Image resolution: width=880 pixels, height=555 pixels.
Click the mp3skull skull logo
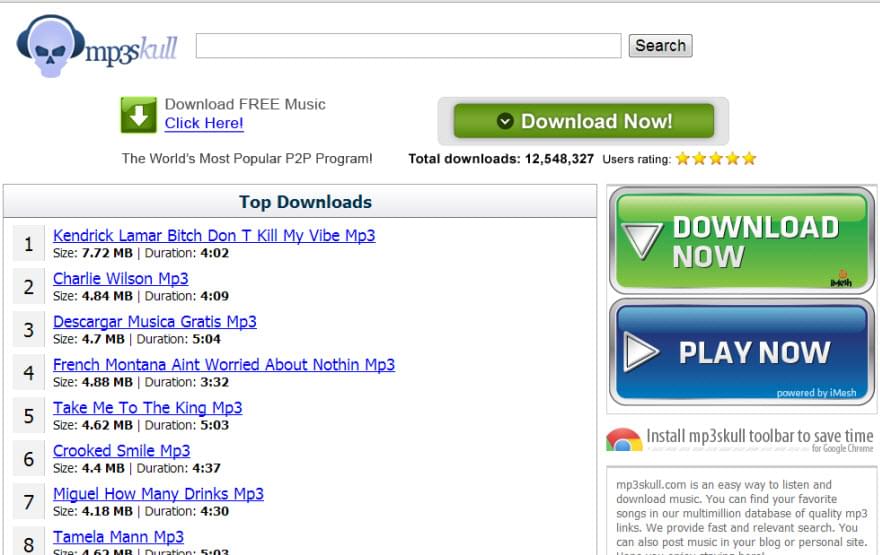(51, 46)
